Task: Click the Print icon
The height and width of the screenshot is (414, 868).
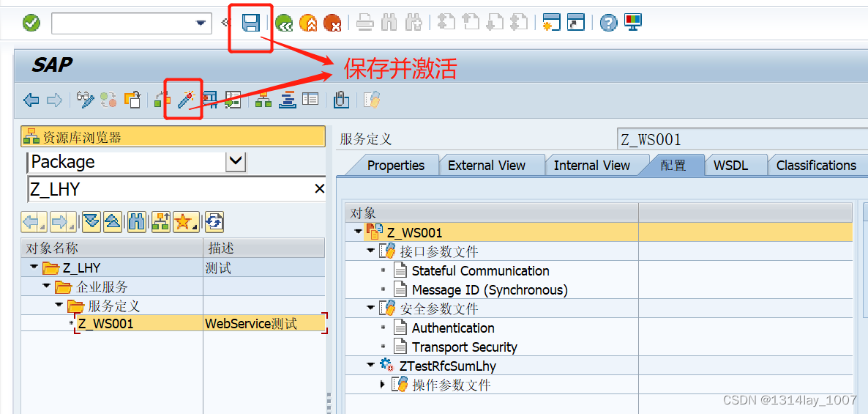Action: click(365, 23)
